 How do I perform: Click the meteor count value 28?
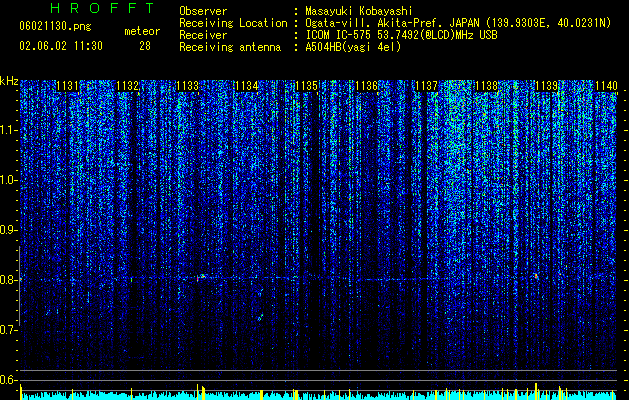coord(145,46)
